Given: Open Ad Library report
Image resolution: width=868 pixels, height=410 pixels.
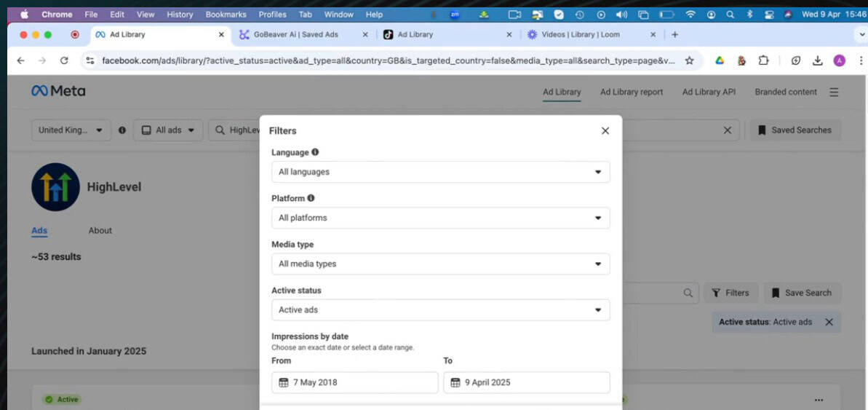Looking at the screenshot, I should click(632, 92).
